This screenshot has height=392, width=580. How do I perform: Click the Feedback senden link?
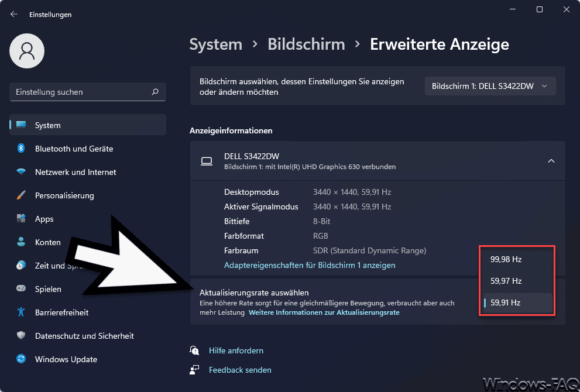point(240,370)
